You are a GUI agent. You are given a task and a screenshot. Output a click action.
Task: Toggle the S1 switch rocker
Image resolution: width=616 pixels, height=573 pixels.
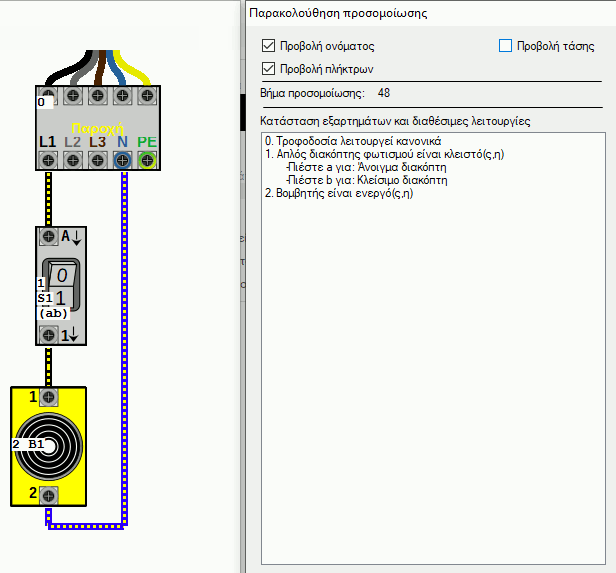click(x=62, y=285)
